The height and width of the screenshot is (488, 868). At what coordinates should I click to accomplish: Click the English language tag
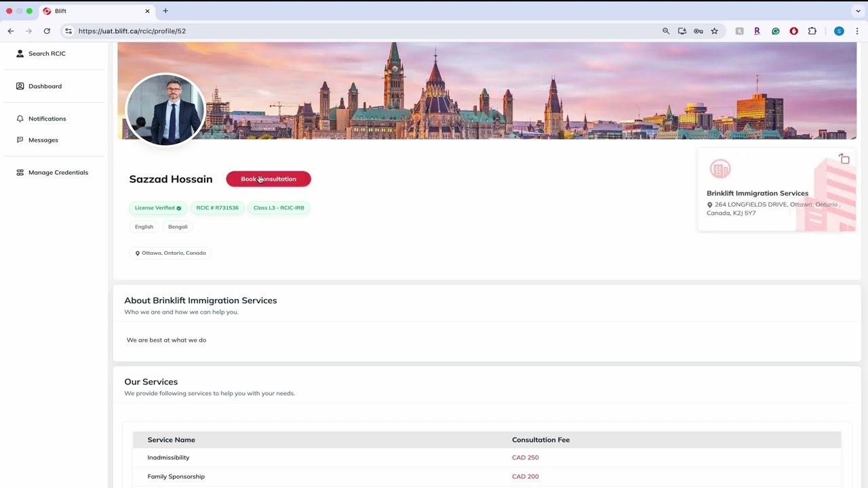pos(144,226)
